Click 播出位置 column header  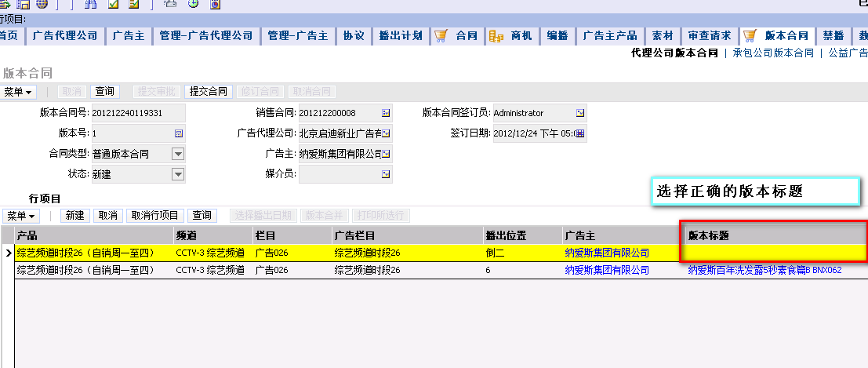tap(522, 235)
